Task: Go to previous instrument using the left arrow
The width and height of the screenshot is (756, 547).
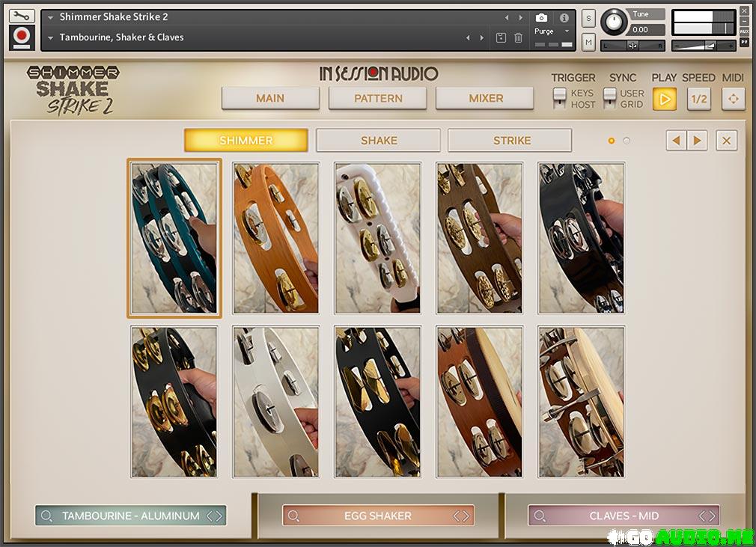Action: coord(507,17)
